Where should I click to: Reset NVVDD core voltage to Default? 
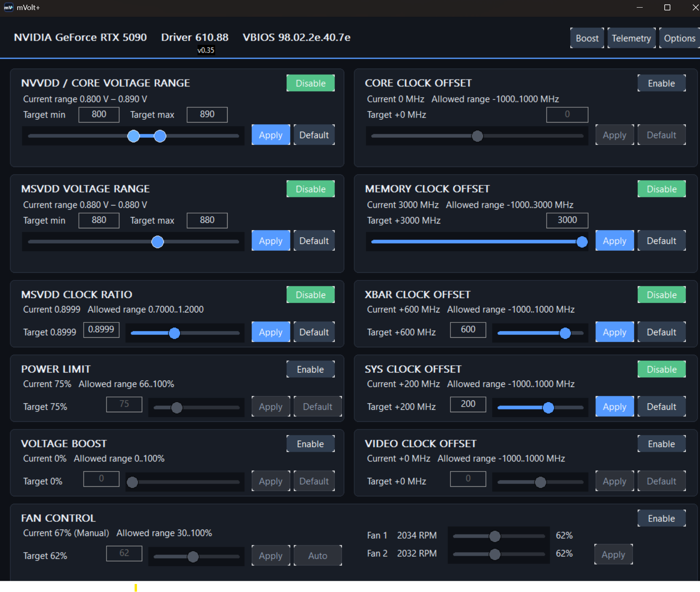click(x=314, y=135)
